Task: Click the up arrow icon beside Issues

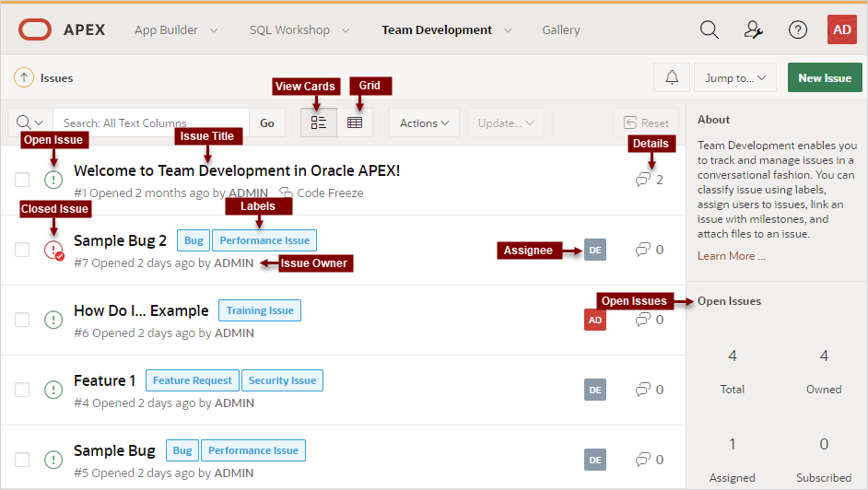Action: [x=24, y=78]
